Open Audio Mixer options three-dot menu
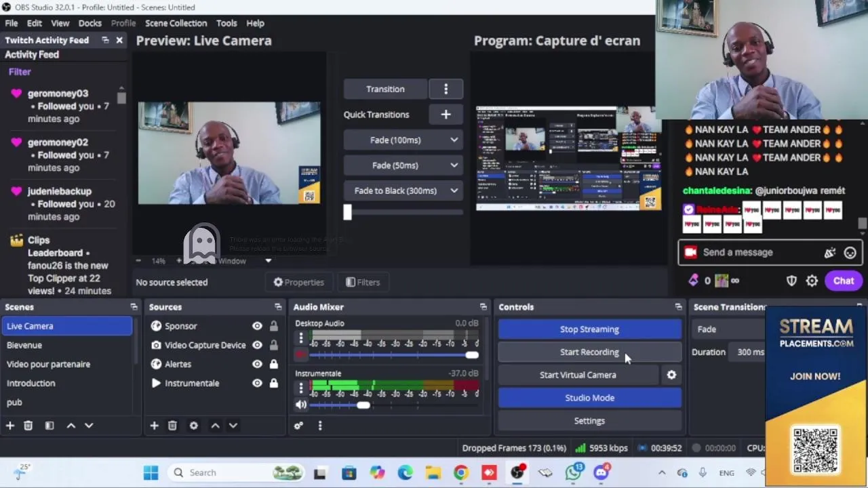The image size is (868, 488). pyautogui.click(x=320, y=426)
